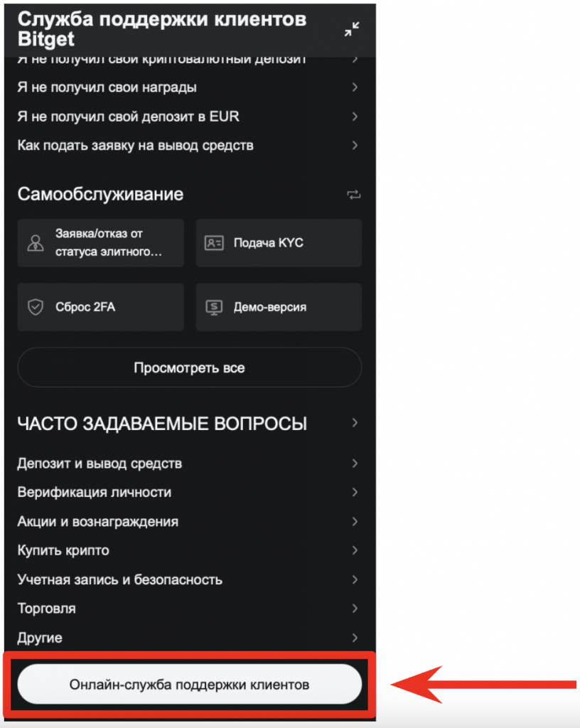The image size is (580, 728).
Task: Open the Купить крипто FAQ item
Action: pyautogui.click(x=189, y=550)
